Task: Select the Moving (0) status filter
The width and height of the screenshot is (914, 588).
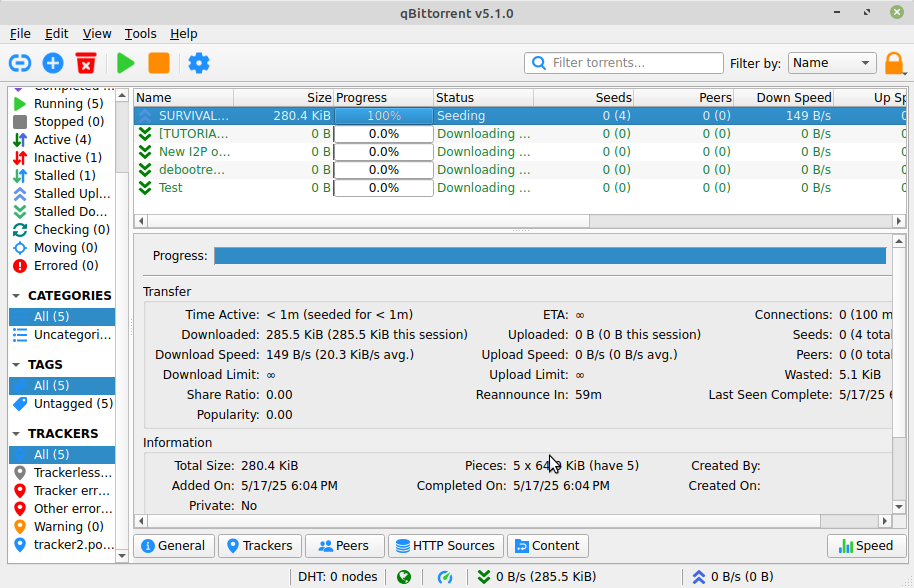Action: (x=62, y=248)
